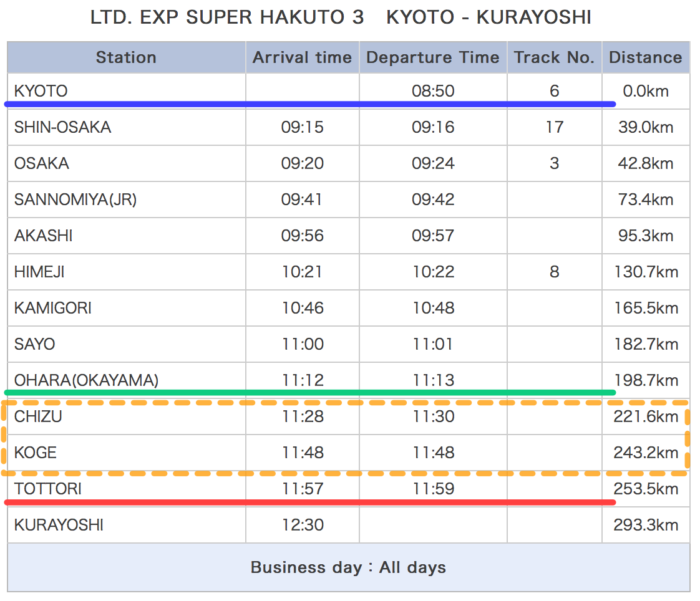Viewport: 700px width, 601px height.
Task: Select the CHIZU station name
Action: [38, 416]
